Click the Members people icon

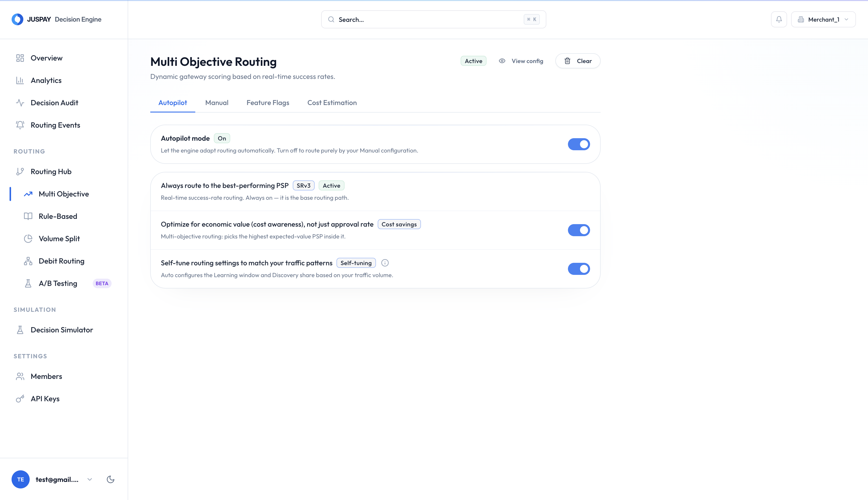pyautogui.click(x=20, y=376)
